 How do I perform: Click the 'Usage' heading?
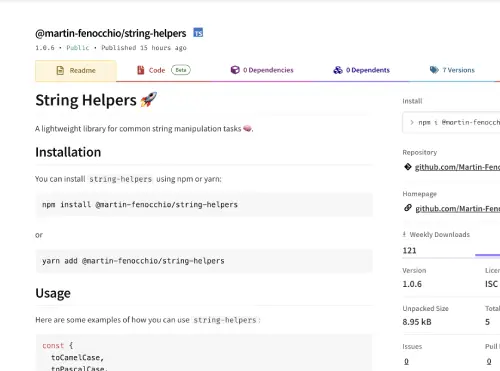53,293
